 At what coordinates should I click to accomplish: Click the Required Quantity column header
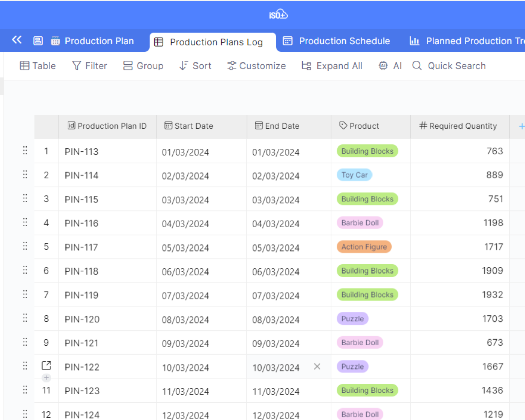(x=458, y=126)
